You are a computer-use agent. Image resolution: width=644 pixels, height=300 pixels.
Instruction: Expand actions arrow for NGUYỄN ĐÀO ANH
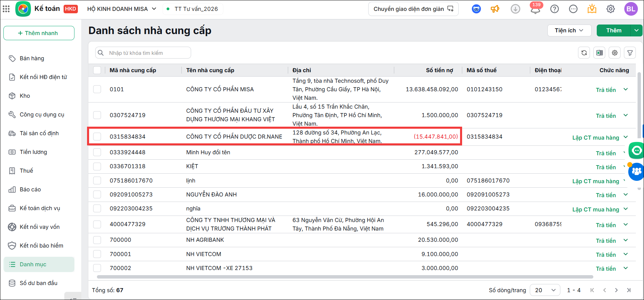point(626,194)
